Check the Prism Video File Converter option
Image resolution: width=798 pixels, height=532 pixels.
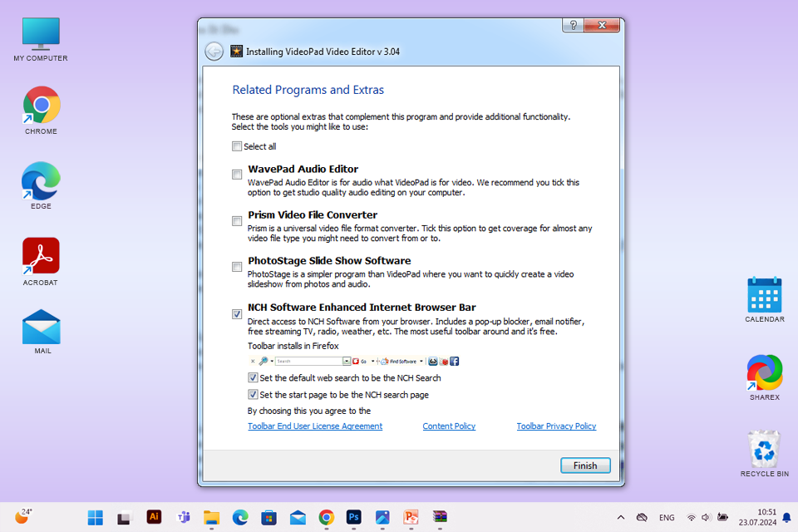237,221
